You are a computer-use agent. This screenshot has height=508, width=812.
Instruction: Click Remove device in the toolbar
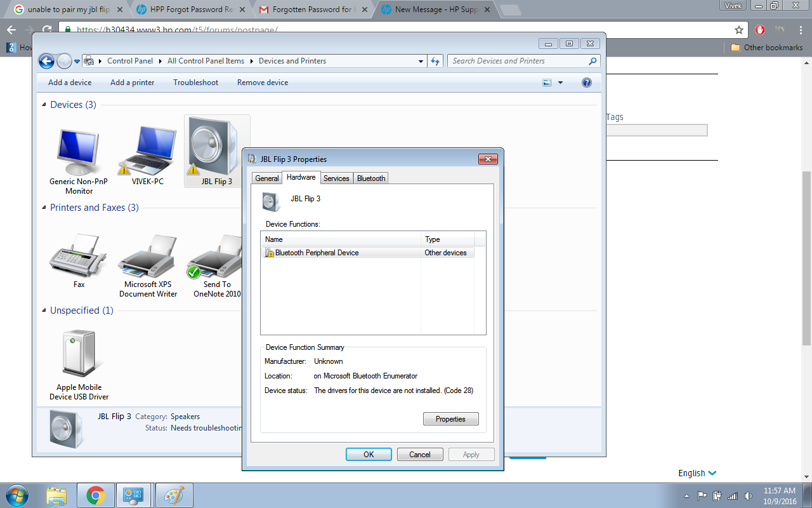click(263, 83)
